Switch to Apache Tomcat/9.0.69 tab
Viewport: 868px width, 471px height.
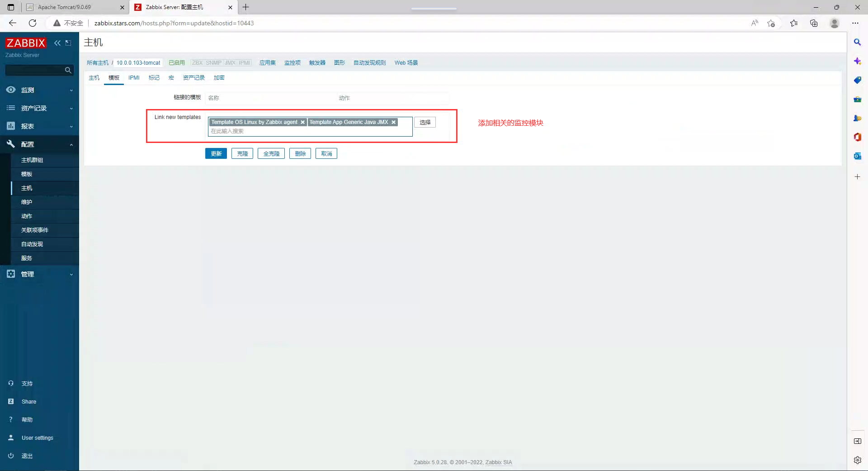point(75,7)
